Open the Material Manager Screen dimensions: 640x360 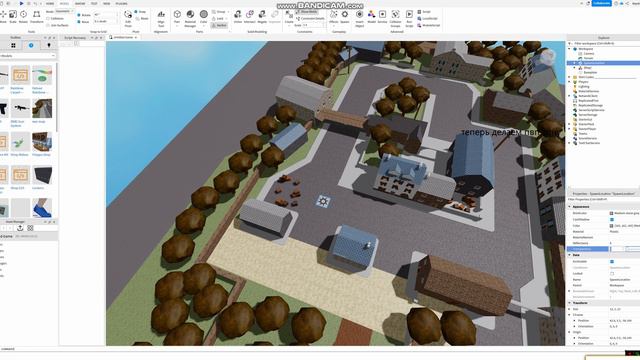(x=190, y=18)
